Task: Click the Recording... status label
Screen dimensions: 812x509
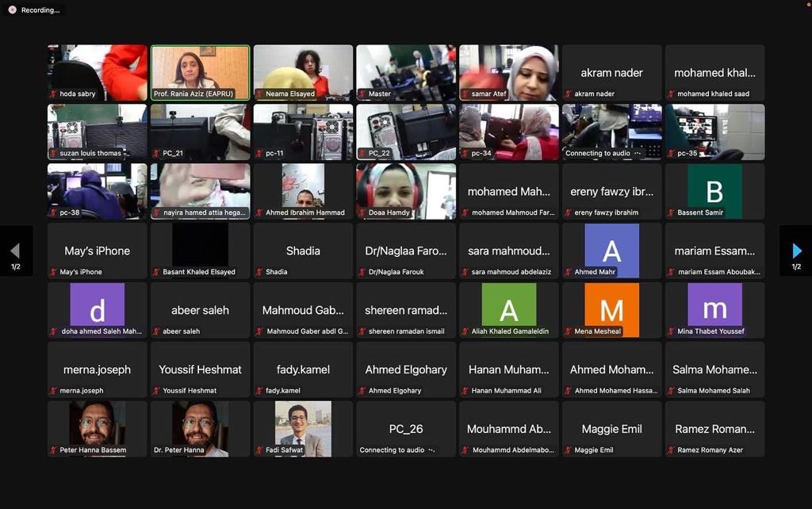Action: [40, 10]
